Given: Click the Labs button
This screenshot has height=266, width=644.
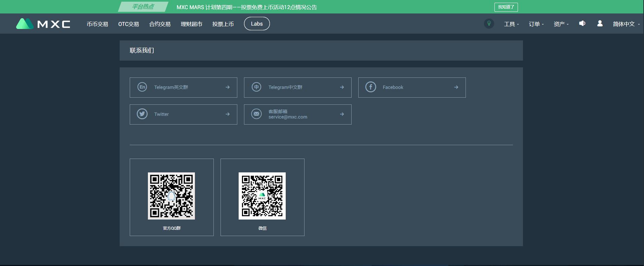Looking at the screenshot, I should (x=257, y=24).
